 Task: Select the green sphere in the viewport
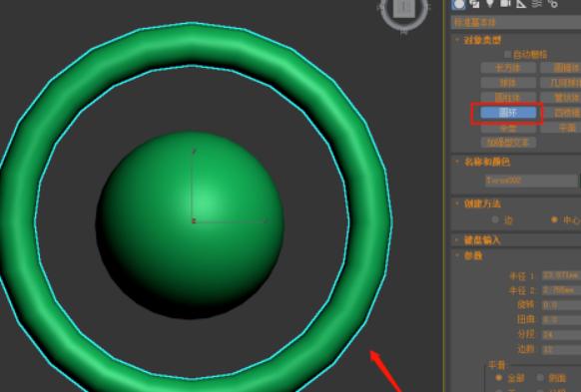click(x=190, y=225)
